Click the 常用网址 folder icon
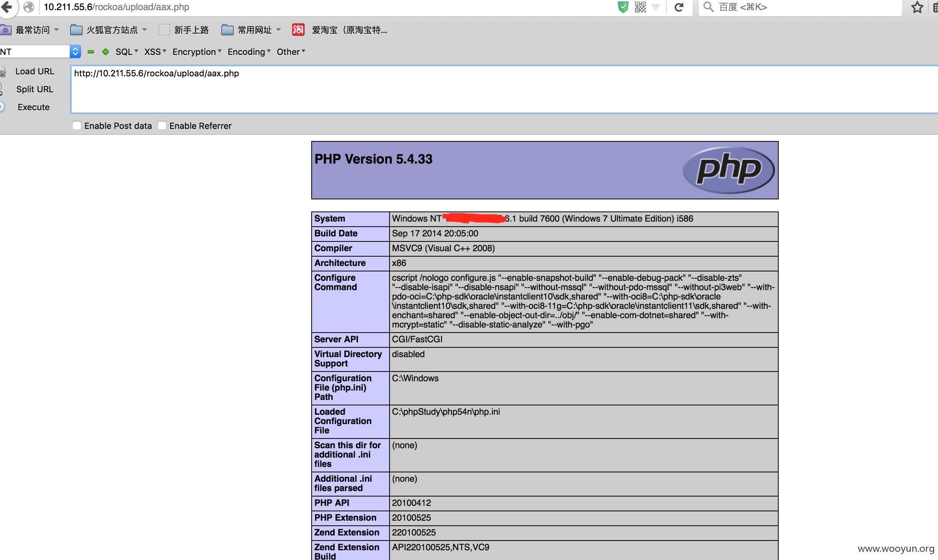This screenshot has width=938, height=560. [227, 30]
